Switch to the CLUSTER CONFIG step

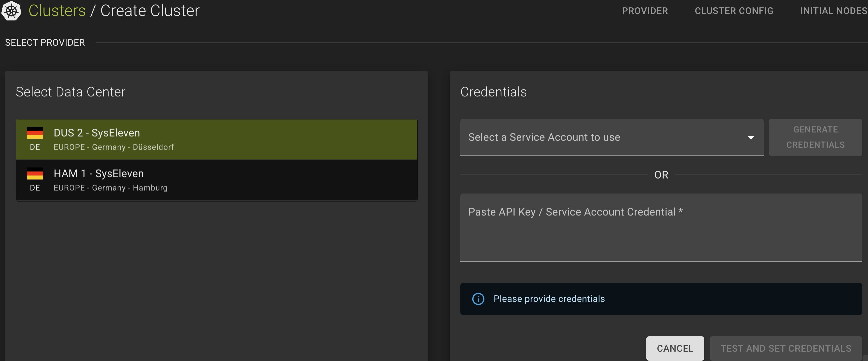(734, 10)
